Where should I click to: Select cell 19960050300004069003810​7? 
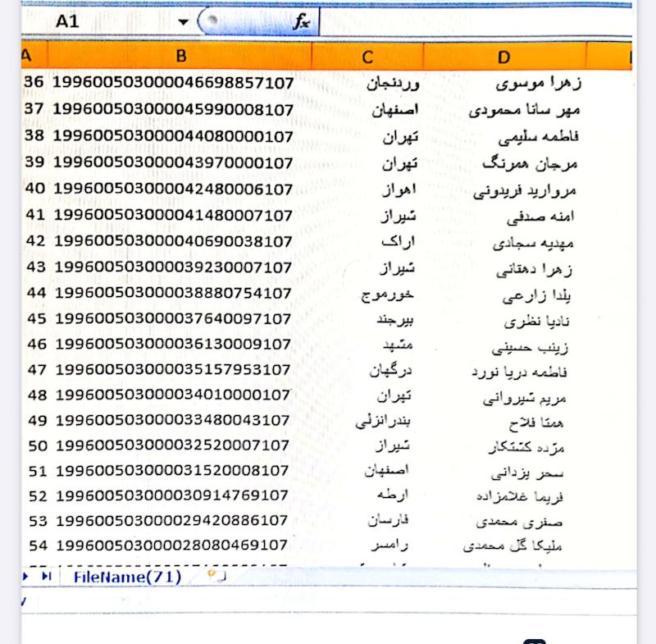(x=173, y=241)
